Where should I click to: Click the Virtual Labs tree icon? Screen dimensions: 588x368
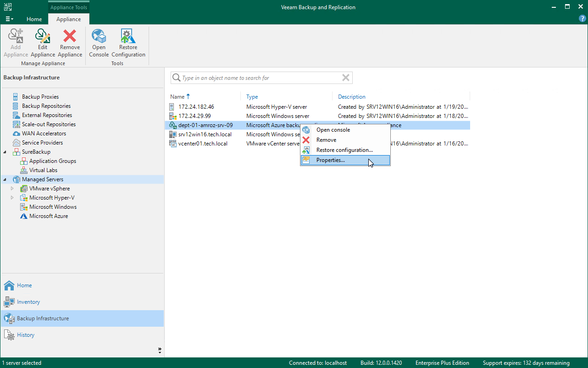23,170
